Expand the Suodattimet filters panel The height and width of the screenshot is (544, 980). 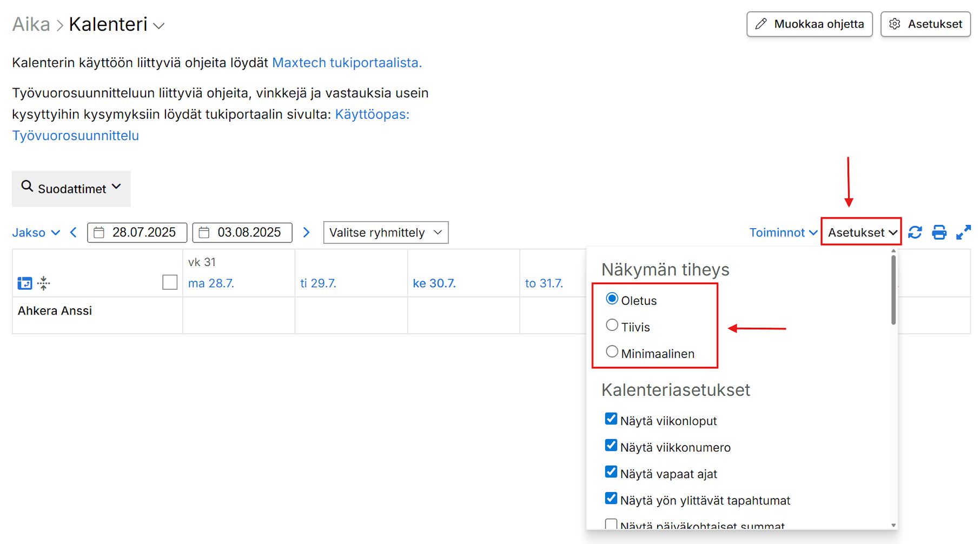point(71,189)
